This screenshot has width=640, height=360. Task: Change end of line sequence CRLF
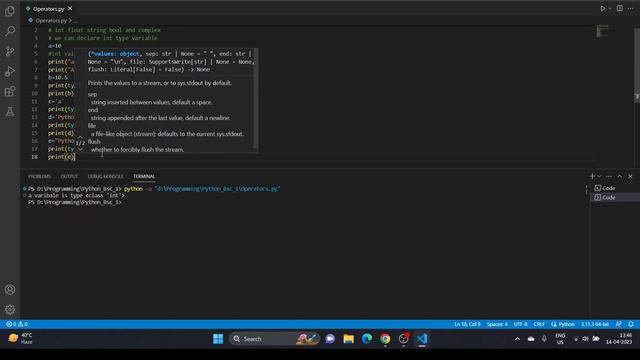pyautogui.click(x=539, y=324)
